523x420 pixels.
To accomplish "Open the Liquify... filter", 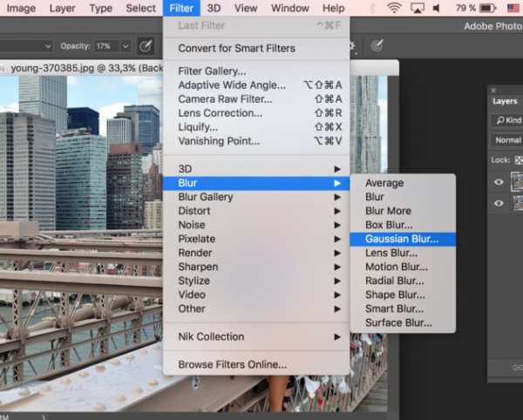I will click(256, 127).
